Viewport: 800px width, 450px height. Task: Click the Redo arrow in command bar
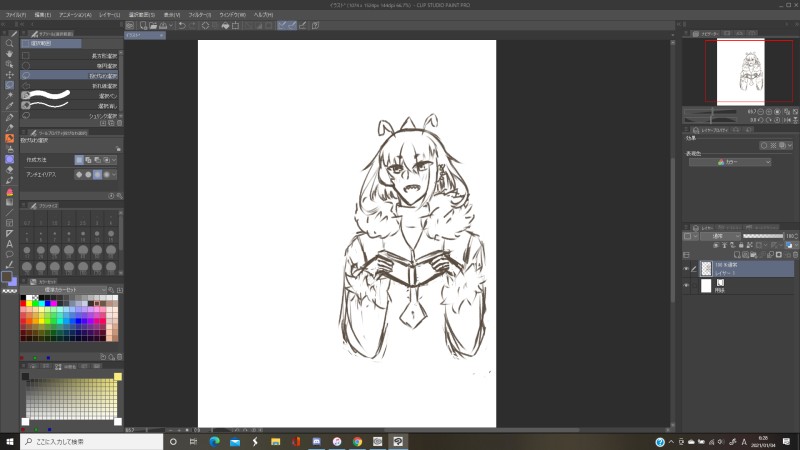pos(192,25)
